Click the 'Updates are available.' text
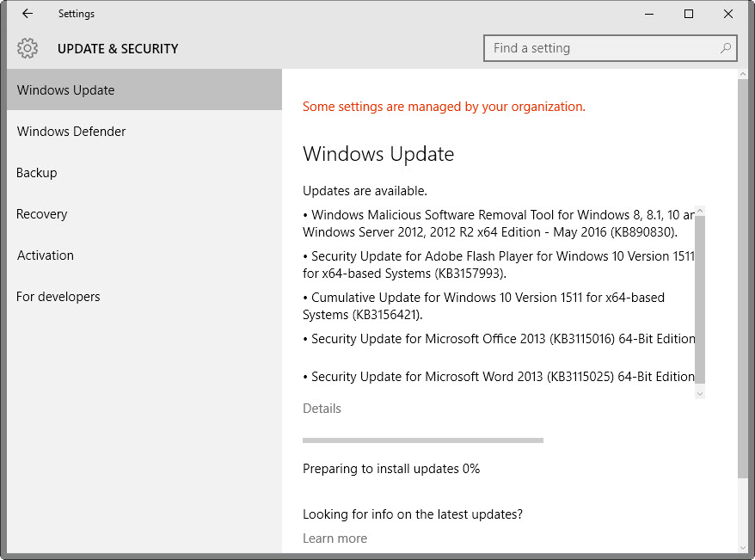Viewport: 755px width, 560px height. [x=365, y=191]
